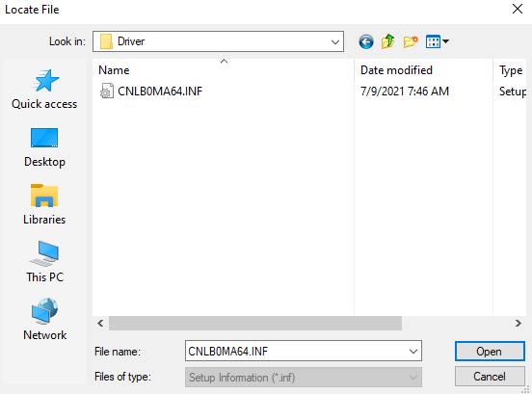Open the View Menu icon
This screenshot has width=532, height=394.
[433, 41]
